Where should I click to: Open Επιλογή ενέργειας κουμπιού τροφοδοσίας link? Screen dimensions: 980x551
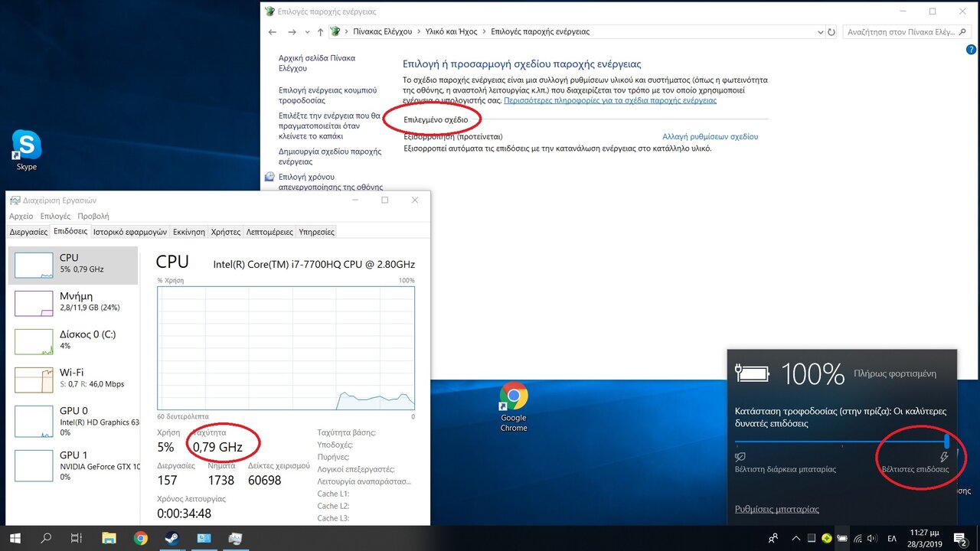(328, 95)
